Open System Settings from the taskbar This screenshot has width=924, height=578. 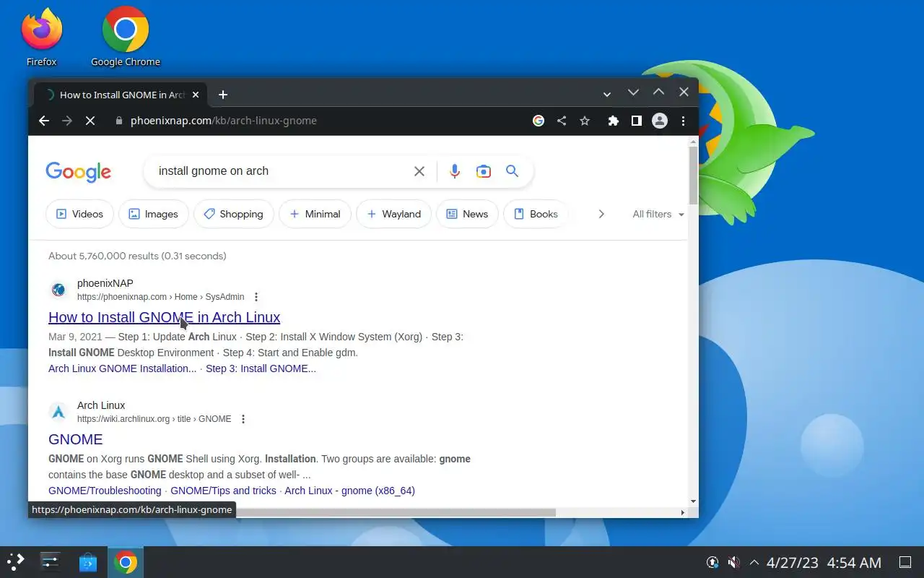51,562
